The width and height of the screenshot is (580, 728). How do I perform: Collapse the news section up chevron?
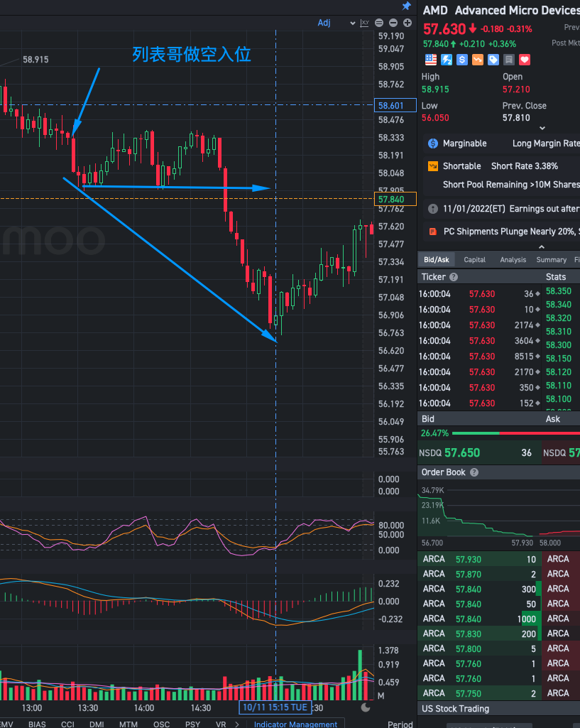click(542, 247)
